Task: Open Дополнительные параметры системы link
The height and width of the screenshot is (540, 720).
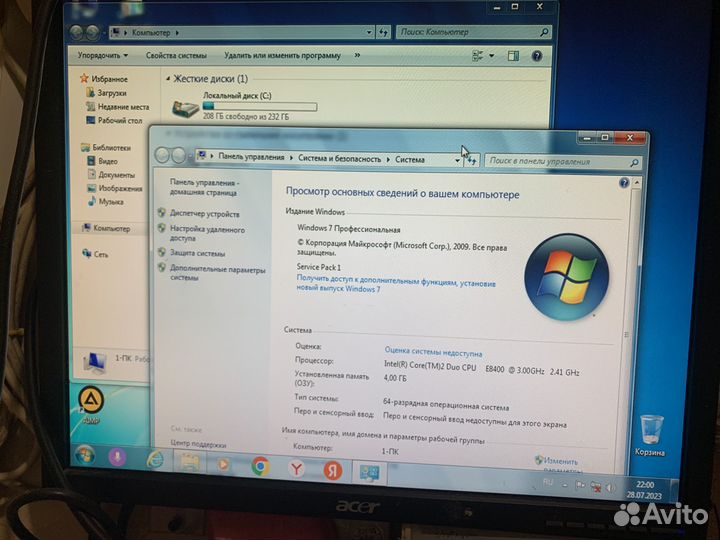Action: pyautogui.click(x=217, y=274)
